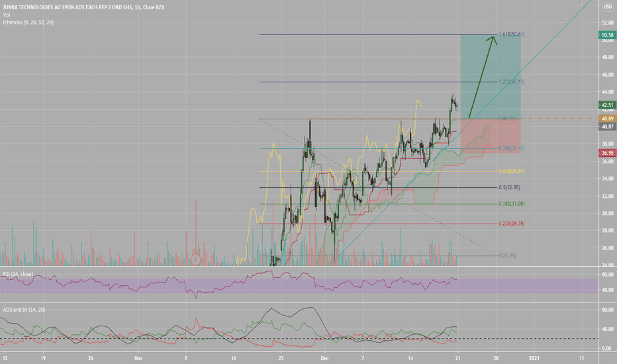The width and height of the screenshot is (617, 364).
Task: Click the 32.00 price axis label
Action: coord(607,196)
